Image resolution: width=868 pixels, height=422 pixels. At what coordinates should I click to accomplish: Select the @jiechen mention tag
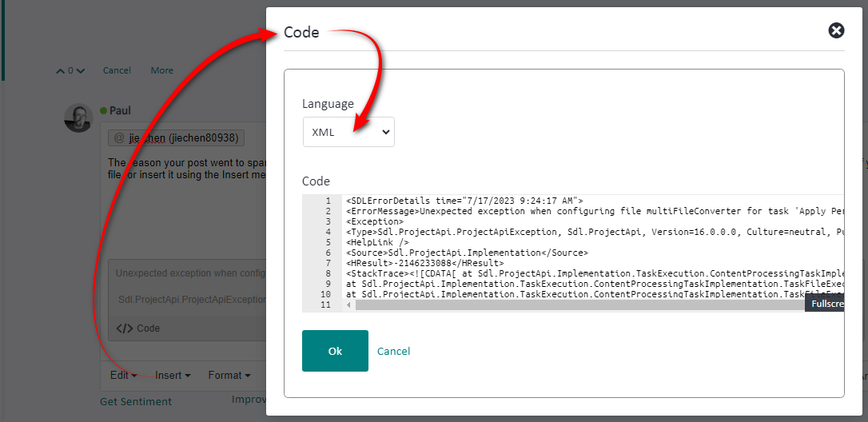pyautogui.click(x=176, y=138)
